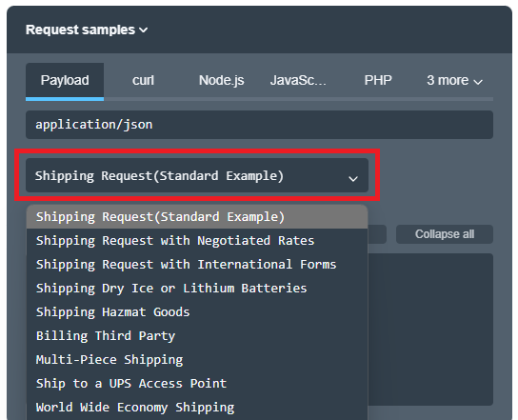Click the Collapse all button
This screenshot has width=518, height=420.
[445, 234]
